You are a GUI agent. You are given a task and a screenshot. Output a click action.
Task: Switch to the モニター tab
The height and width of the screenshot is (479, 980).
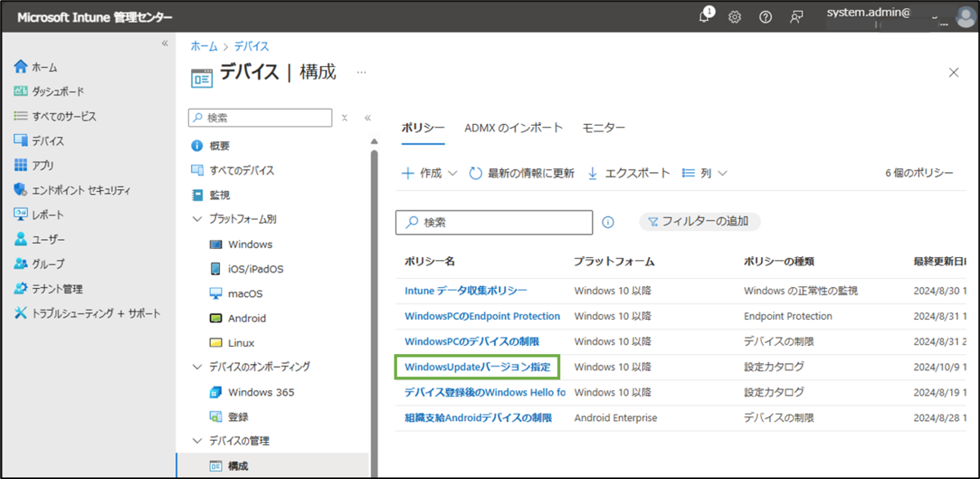pyautogui.click(x=604, y=128)
